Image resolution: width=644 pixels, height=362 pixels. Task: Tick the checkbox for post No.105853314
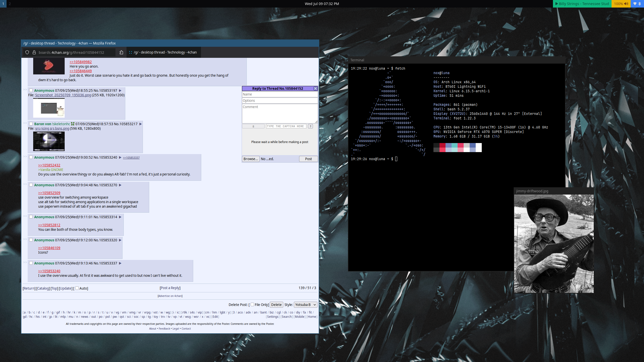(31, 217)
